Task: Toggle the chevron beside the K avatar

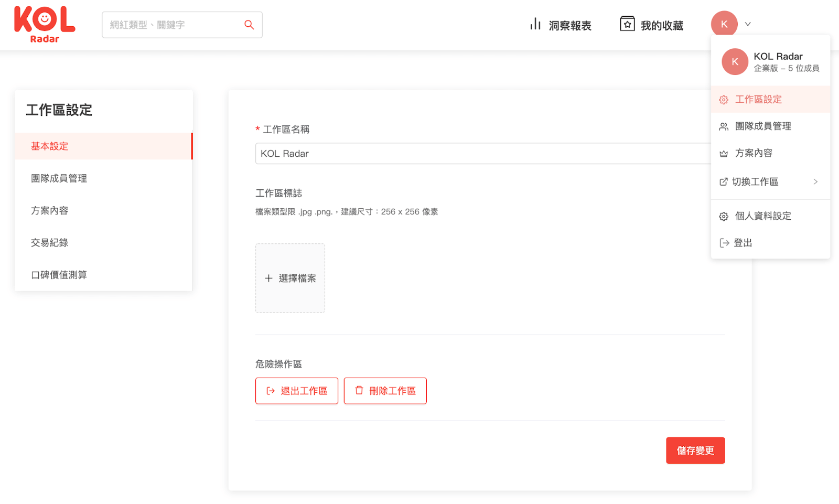Action: click(748, 24)
